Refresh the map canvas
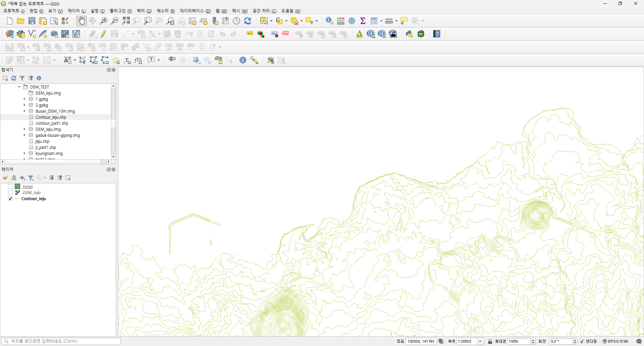Viewport: 644px width, 346px height. (248, 21)
